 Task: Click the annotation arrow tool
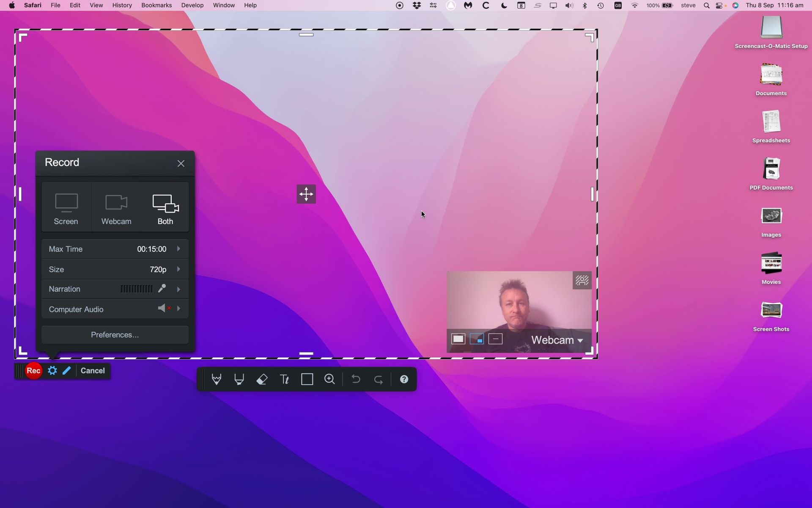point(216,379)
